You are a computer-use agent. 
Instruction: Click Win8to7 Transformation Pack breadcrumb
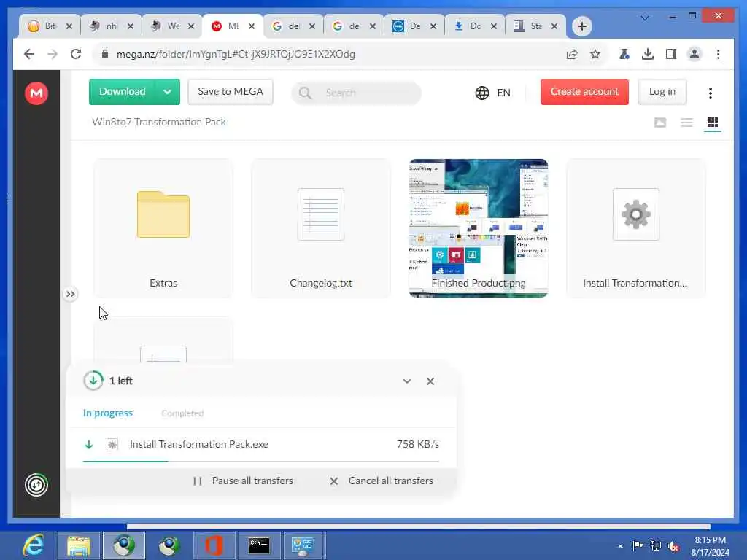point(158,122)
